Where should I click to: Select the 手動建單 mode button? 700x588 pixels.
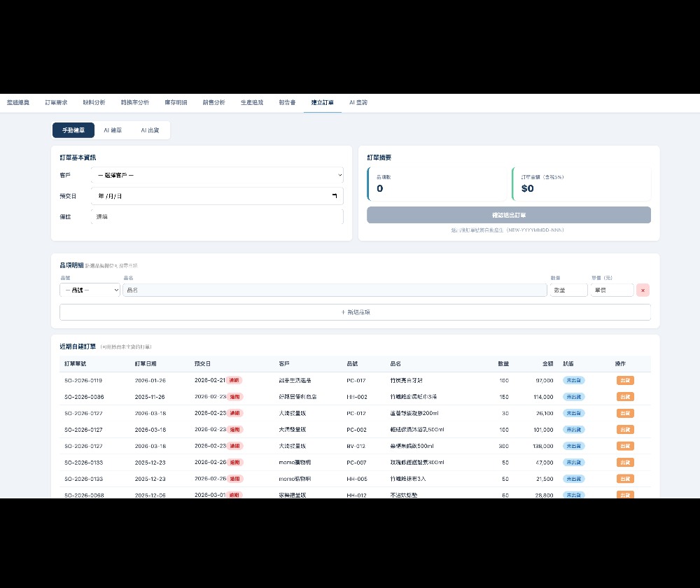click(x=73, y=130)
